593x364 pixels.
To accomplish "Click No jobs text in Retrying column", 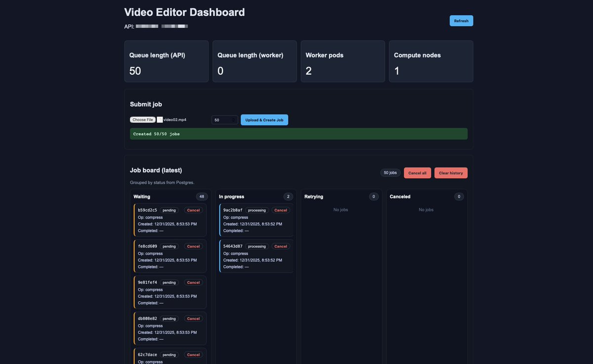I will point(341,209).
